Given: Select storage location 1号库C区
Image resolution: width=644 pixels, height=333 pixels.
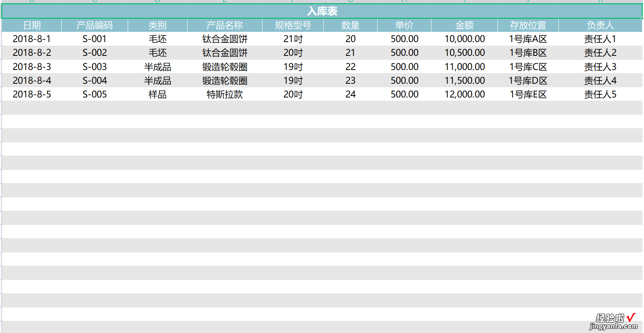Looking at the screenshot, I should [528, 66].
